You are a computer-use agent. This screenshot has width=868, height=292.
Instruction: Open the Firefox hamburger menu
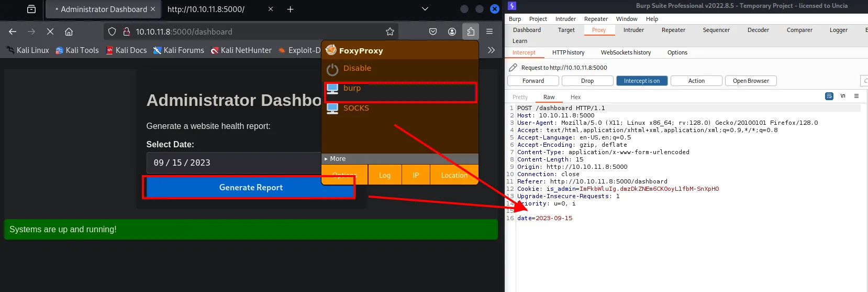tap(489, 31)
